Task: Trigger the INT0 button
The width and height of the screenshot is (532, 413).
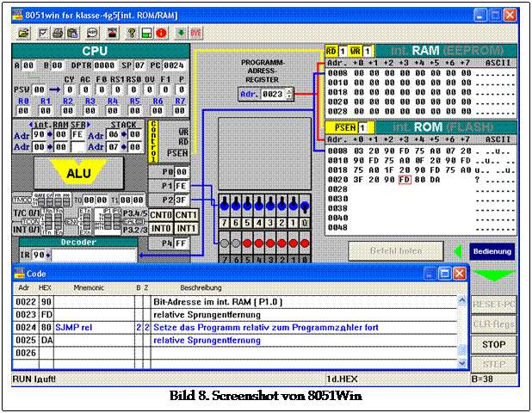Action: [161, 229]
